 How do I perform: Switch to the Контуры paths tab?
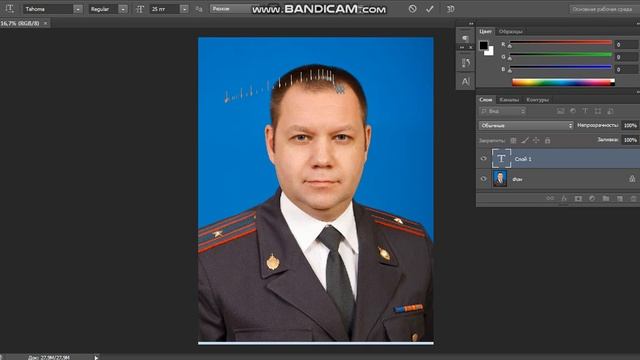[537, 100]
